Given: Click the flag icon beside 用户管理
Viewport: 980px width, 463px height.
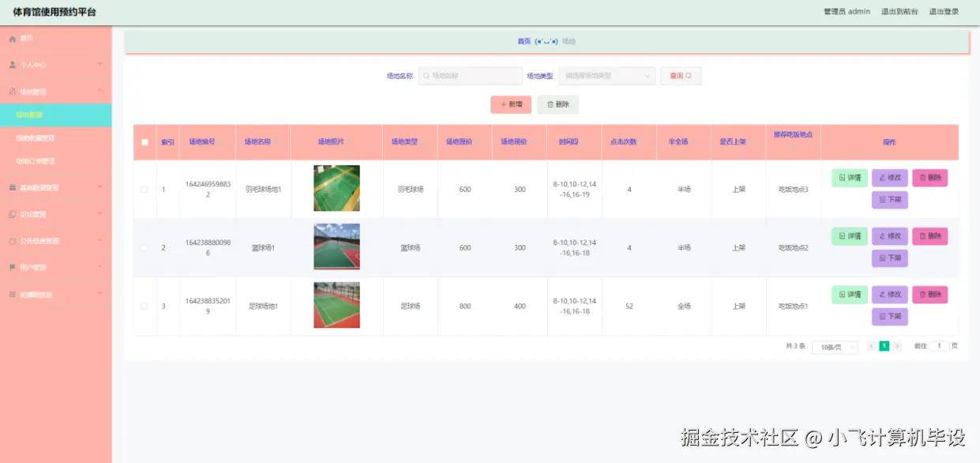Looking at the screenshot, I should click(13, 268).
